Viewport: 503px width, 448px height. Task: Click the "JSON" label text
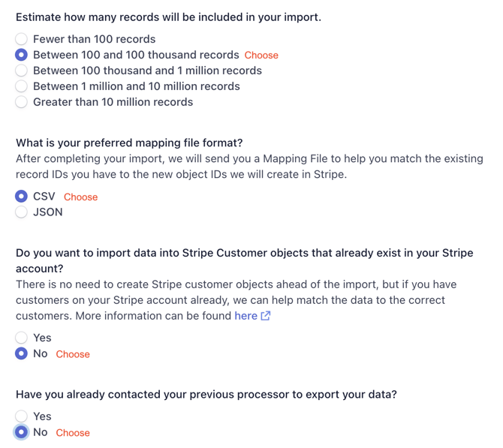[48, 212]
